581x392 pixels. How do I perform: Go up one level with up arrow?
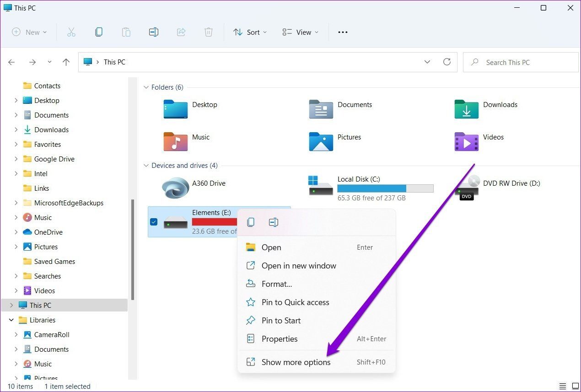click(x=66, y=62)
